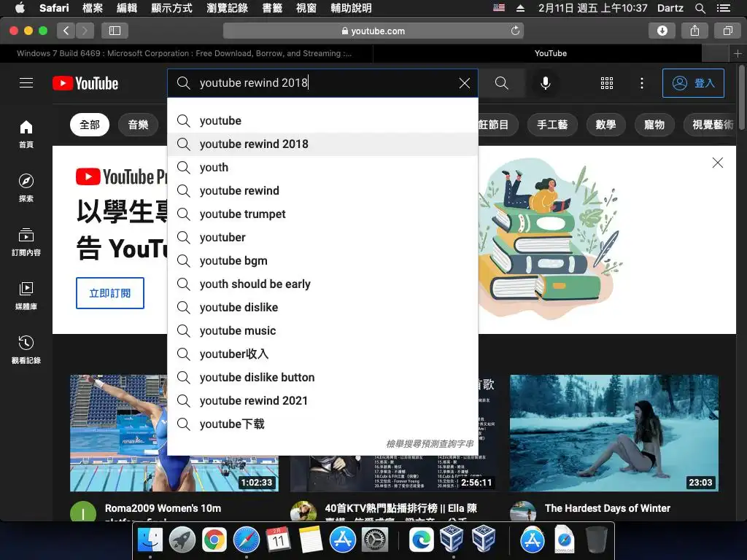Open the 40首KTV熱門點播排行榜 video title
Screen dimensions: 747x560
click(x=400, y=508)
